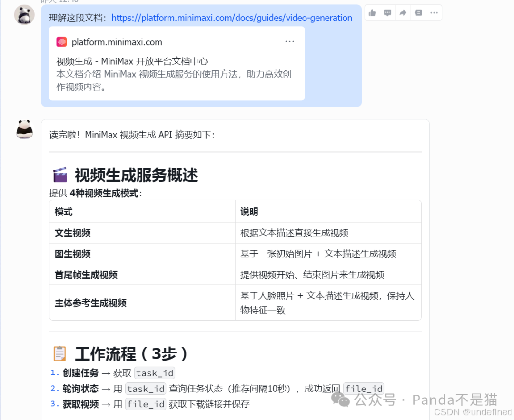Click the clipboard emoji beside 工作流程
Screen dimensions: 514x420
pos(59,353)
